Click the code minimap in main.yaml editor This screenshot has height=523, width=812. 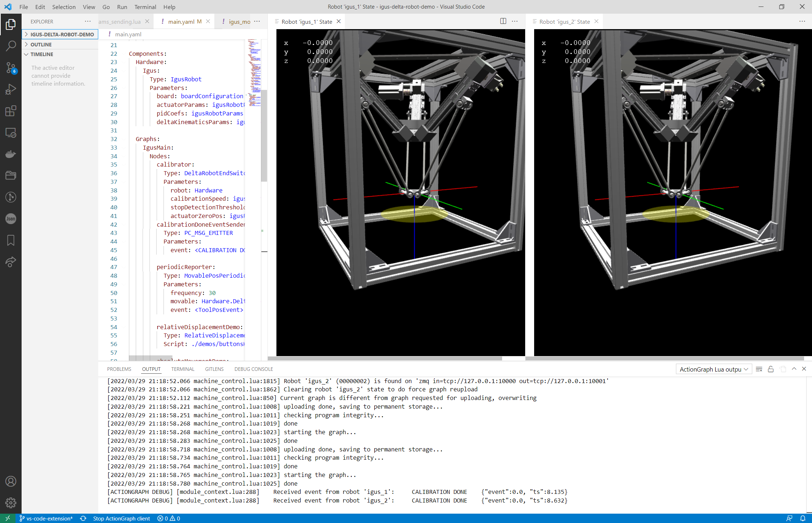(x=254, y=73)
